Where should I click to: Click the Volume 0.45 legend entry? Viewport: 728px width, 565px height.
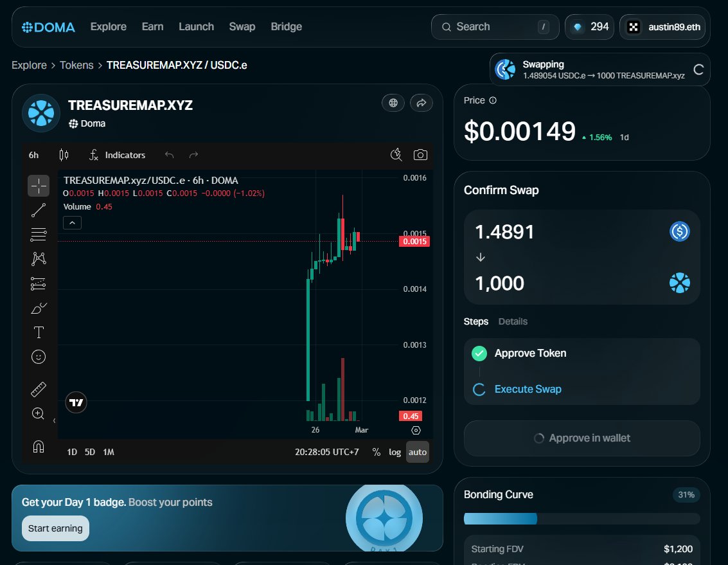tap(88, 207)
